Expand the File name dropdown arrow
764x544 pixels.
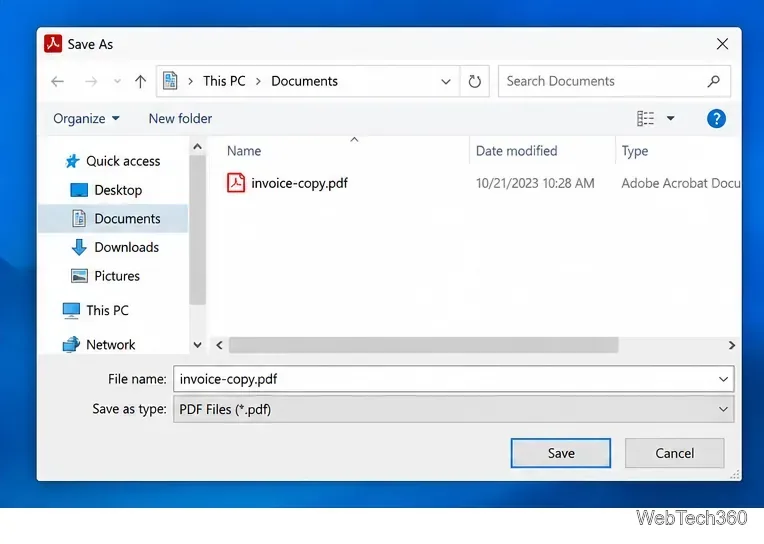click(724, 379)
